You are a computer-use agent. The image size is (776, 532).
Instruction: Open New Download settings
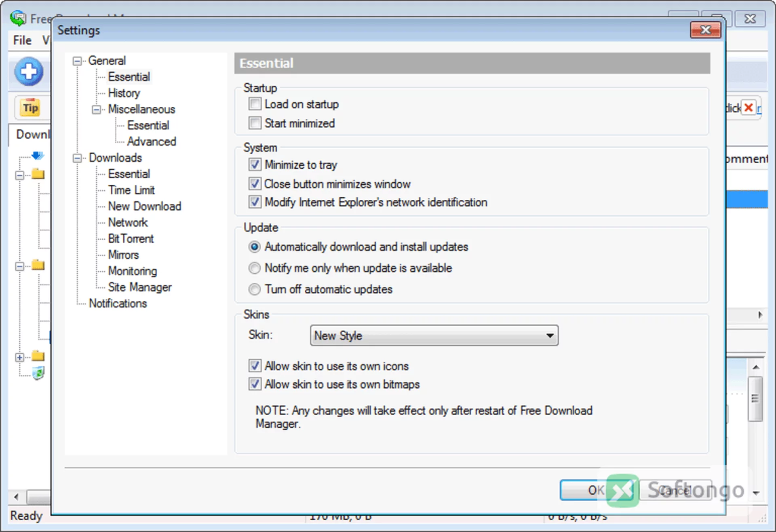point(145,206)
